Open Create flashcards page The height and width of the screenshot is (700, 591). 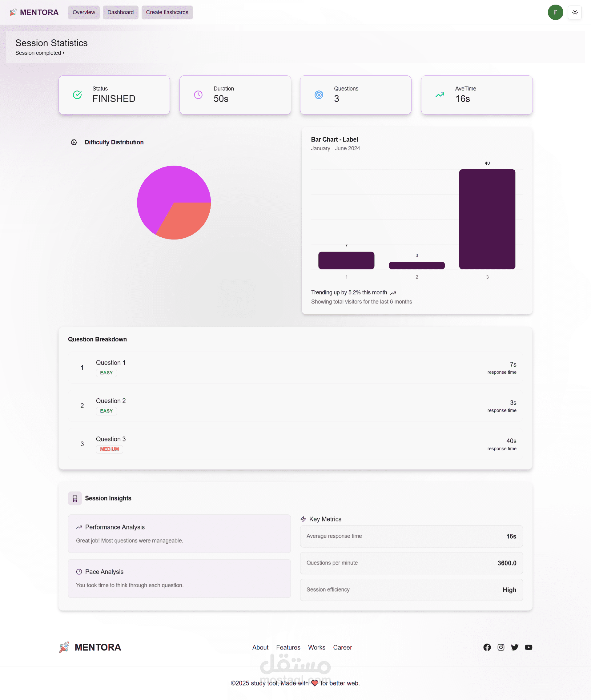click(x=167, y=12)
